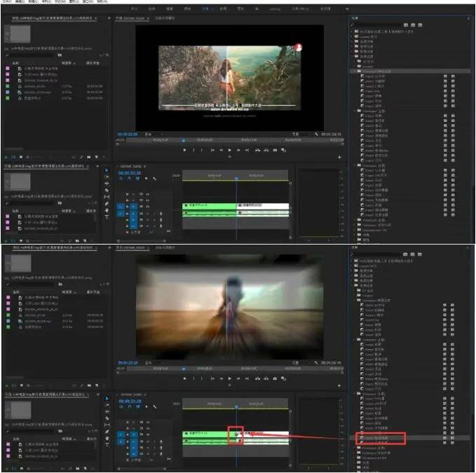Select the Selection tool in upper timeline toolbar
476x473 pixels.
coord(107,170)
